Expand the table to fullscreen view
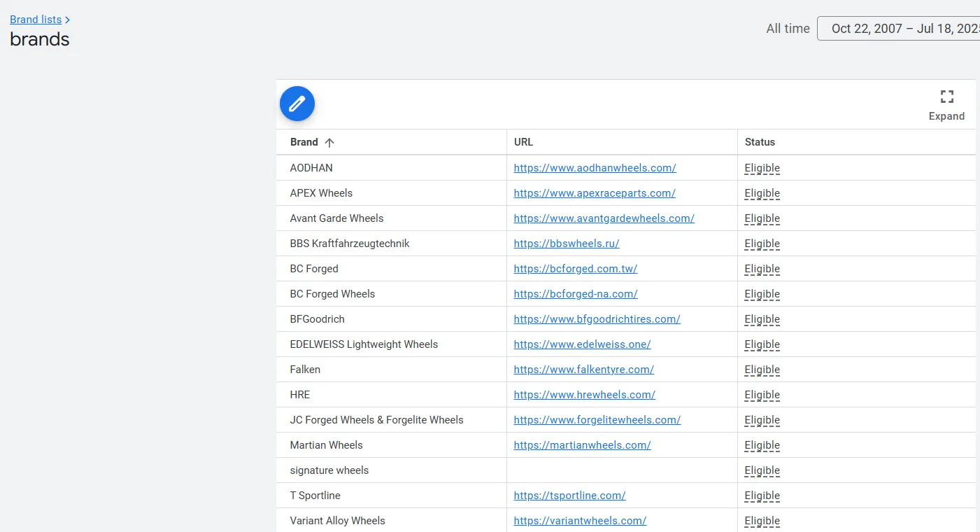This screenshot has width=980, height=532. pos(946,104)
